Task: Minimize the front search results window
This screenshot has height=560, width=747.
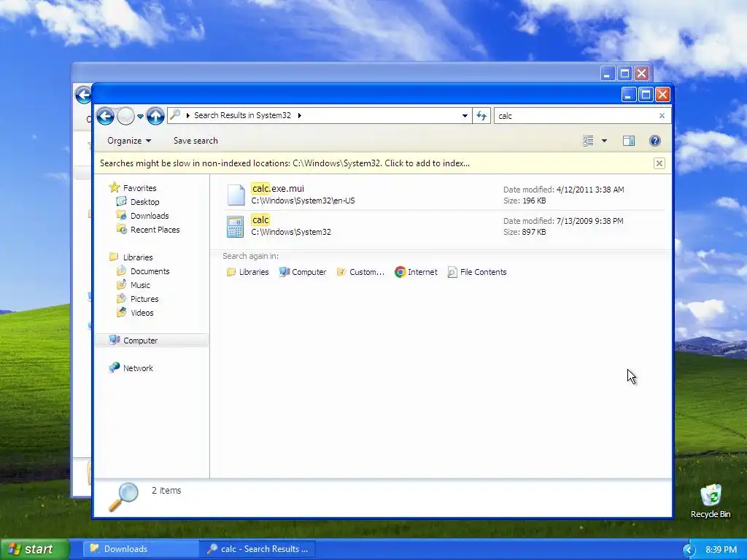Action: 628,95
